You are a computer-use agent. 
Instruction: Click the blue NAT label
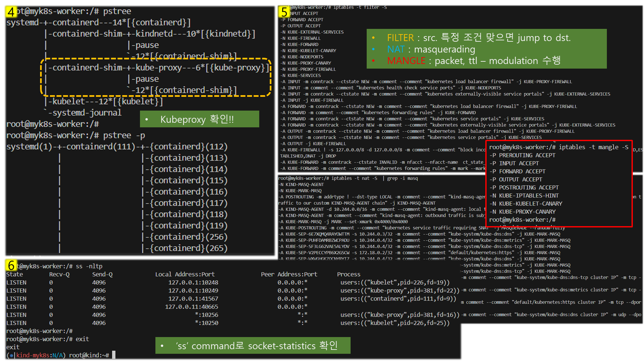(x=396, y=50)
